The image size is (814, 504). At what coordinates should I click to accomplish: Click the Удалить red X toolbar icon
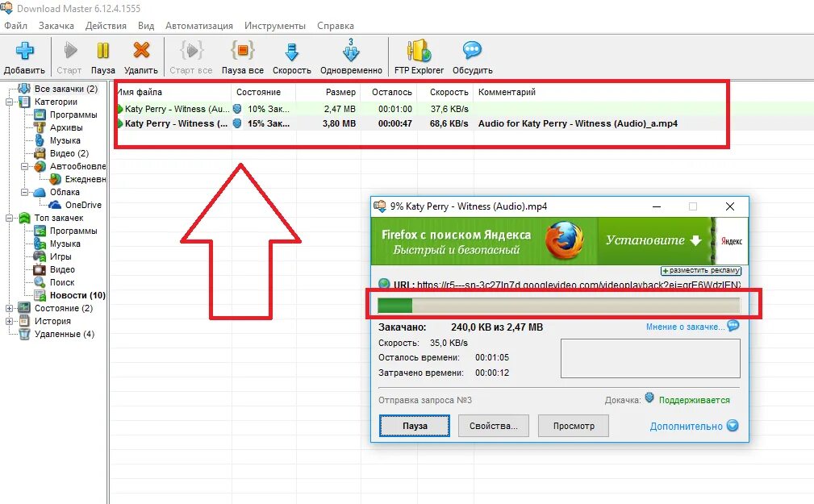pyautogui.click(x=140, y=51)
